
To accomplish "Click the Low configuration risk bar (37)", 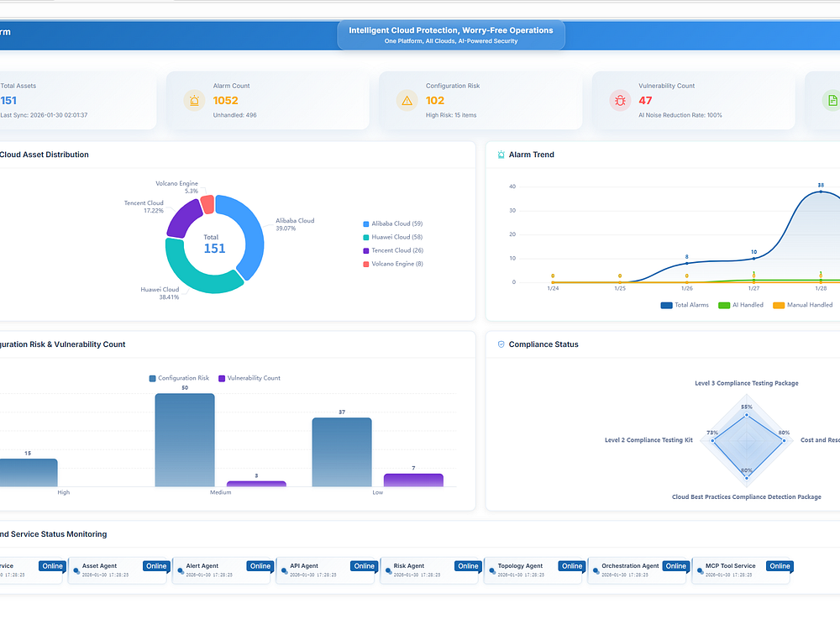I will pos(342,452).
